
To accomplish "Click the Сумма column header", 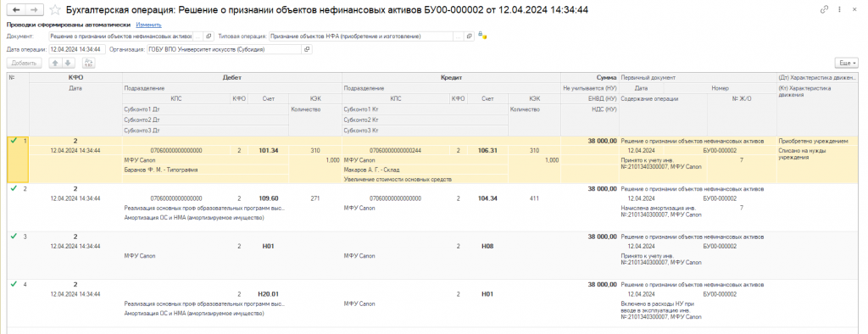I will (x=590, y=78).
